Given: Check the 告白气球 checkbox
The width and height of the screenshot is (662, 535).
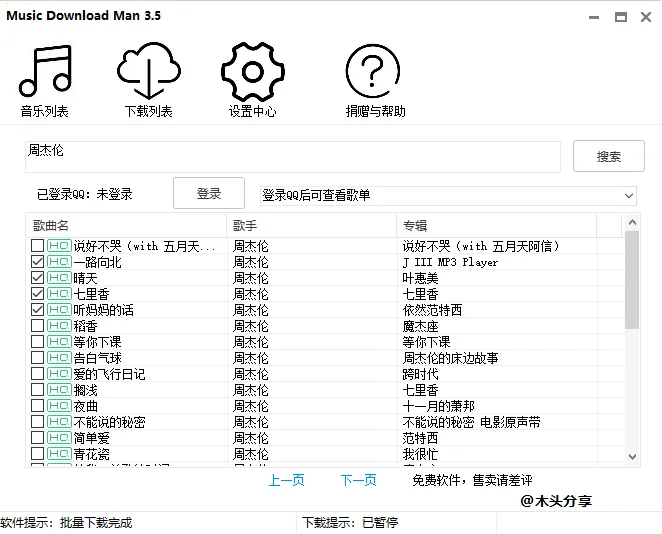Looking at the screenshot, I should 38,358.
